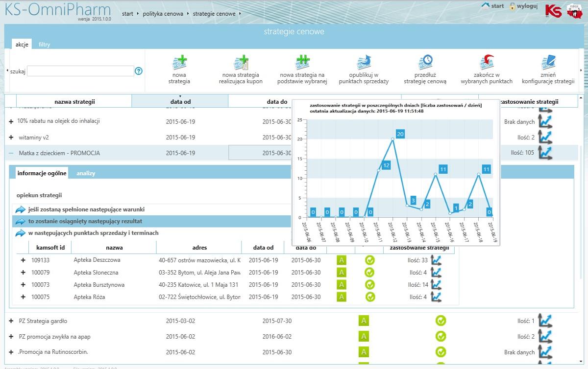The image size is (588, 369).
Task: Expand the 'witaminy v2' strategy row
Action: [x=11, y=138]
